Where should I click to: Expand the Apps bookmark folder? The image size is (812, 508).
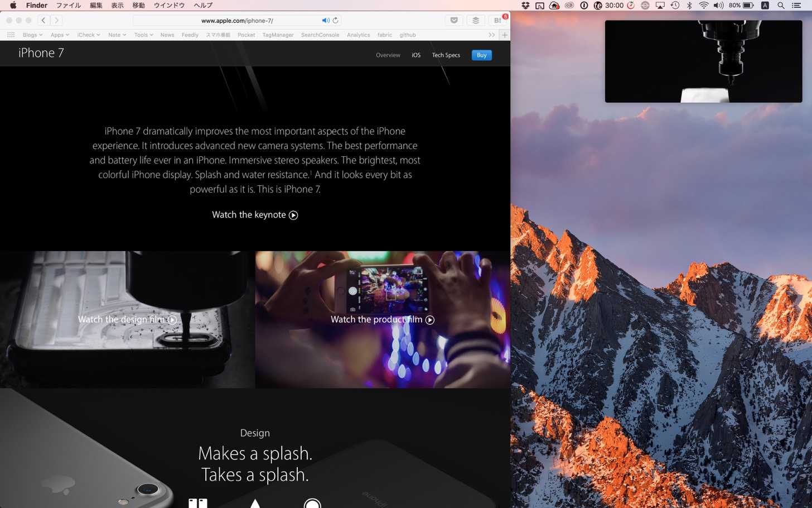60,35
